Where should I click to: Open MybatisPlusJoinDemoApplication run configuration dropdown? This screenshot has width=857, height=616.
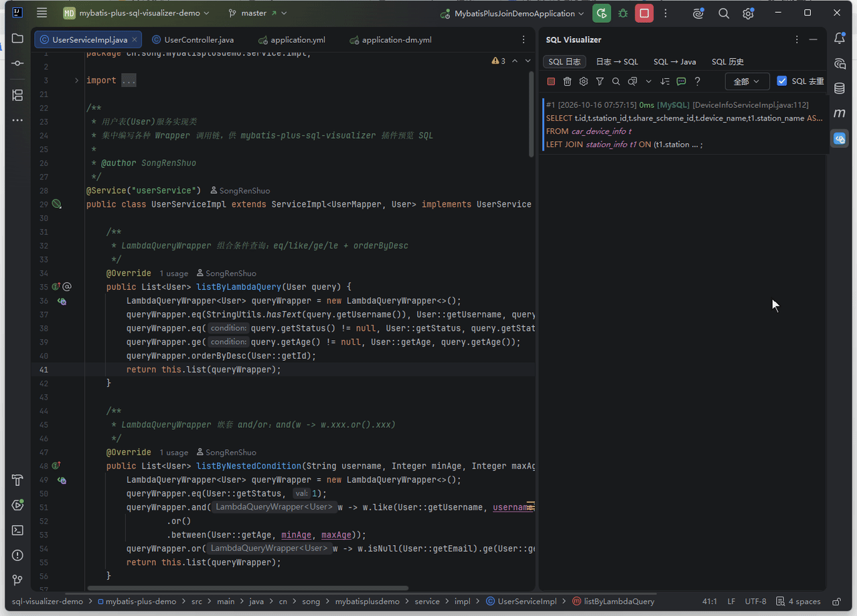(512, 13)
